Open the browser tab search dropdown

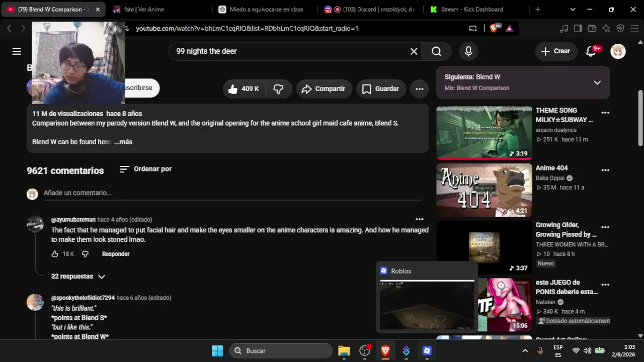coord(573,10)
